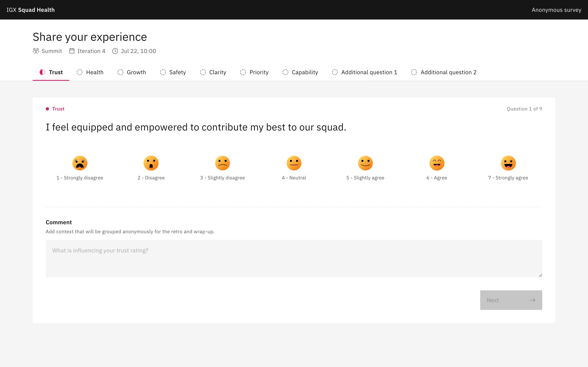Click the IGX Squad Health title link
588x367 pixels.
point(31,10)
